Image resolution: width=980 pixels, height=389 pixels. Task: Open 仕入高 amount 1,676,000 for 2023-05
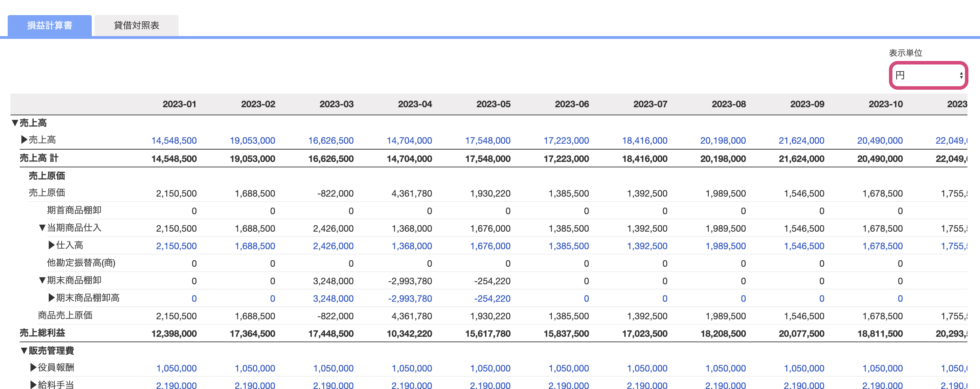490,246
